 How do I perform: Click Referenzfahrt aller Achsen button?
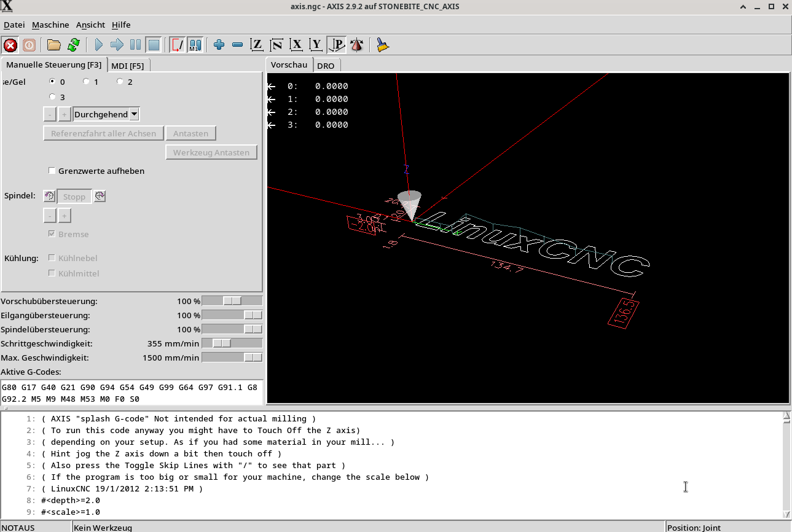pos(104,133)
